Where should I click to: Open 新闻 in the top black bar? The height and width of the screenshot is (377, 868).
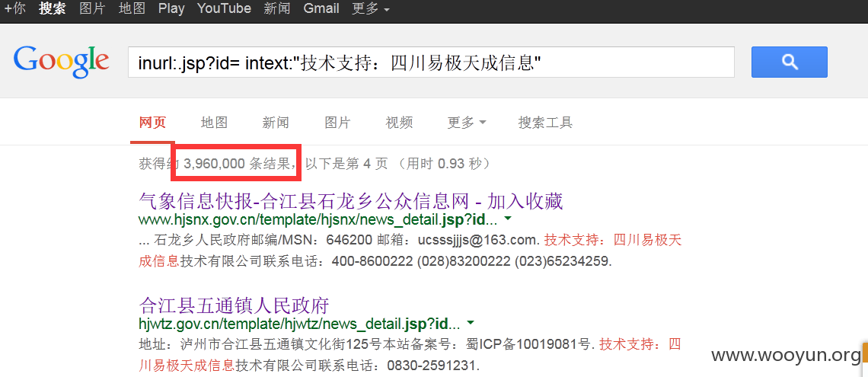click(277, 8)
